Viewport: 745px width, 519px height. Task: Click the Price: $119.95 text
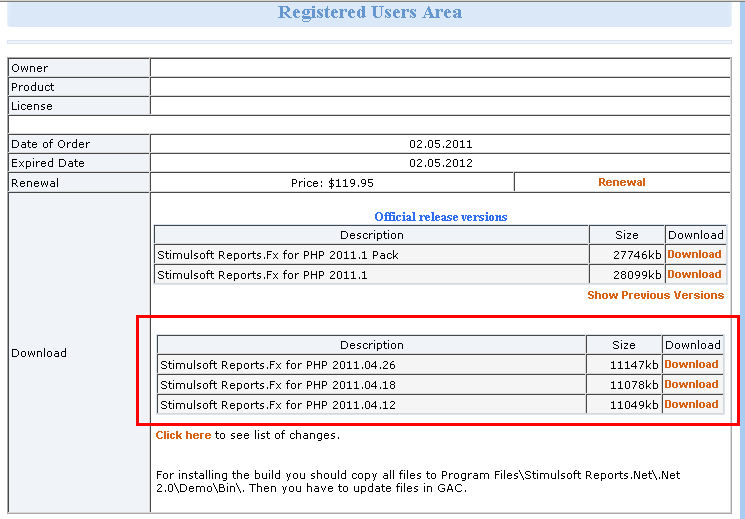[332, 183]
